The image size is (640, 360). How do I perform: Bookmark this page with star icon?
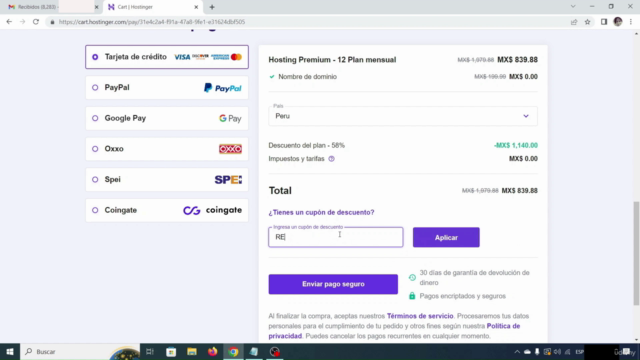click(x=587, y=22)
